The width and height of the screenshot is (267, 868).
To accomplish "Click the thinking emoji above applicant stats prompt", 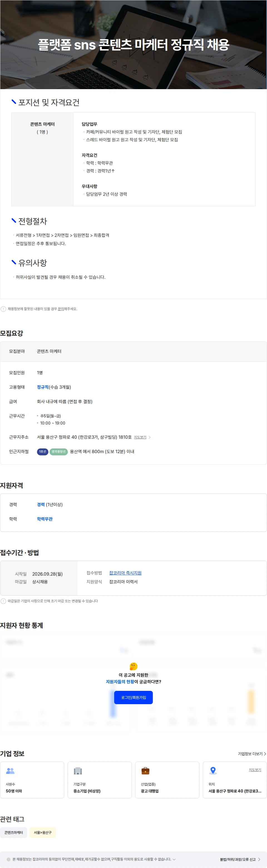I will (x=133, y=666).
